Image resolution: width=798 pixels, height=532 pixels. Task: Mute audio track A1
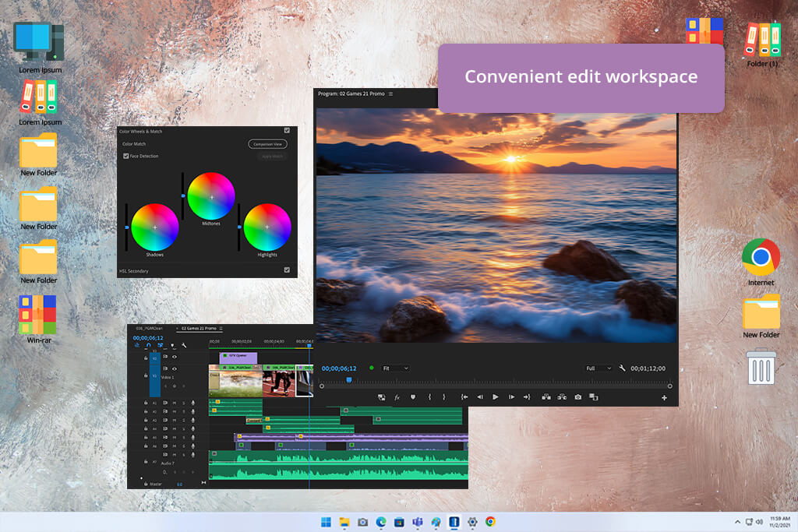175,403
